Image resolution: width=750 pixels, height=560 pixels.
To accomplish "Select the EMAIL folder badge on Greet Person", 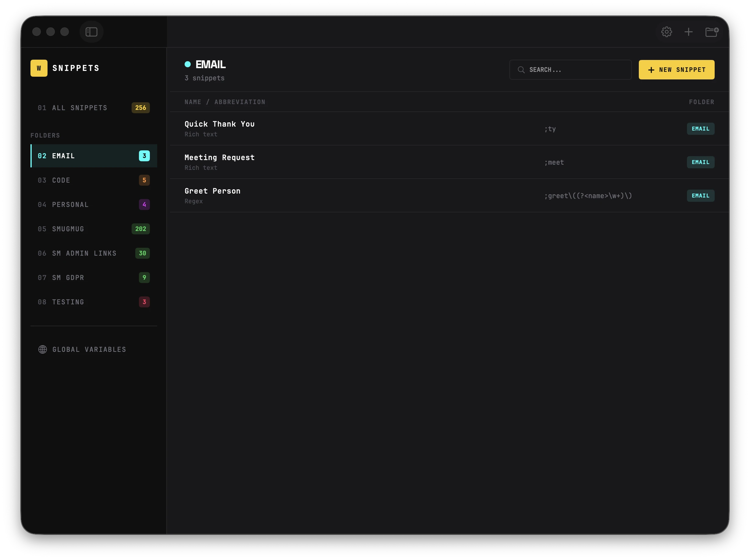I will click(700, 195).
